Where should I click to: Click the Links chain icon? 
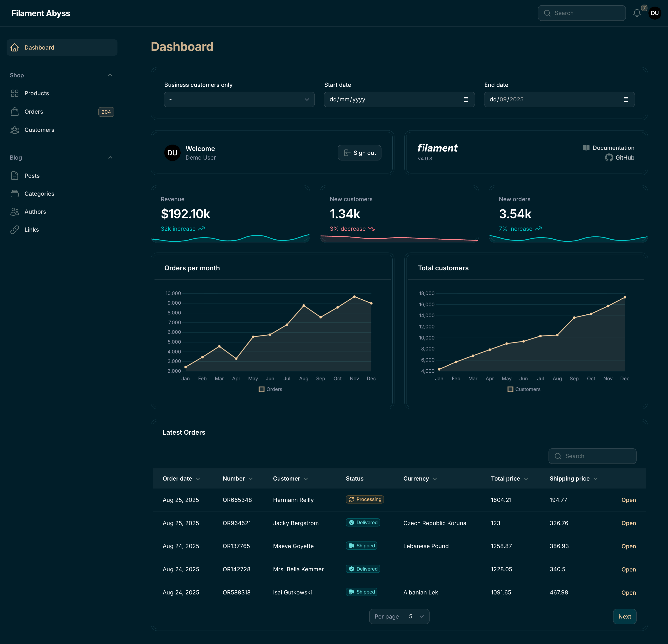pyautogui.click(x=15, y=229)
